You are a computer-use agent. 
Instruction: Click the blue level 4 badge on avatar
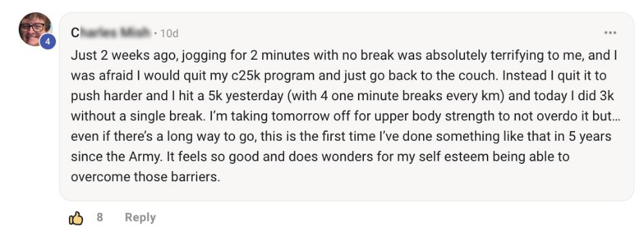[47, 41]
